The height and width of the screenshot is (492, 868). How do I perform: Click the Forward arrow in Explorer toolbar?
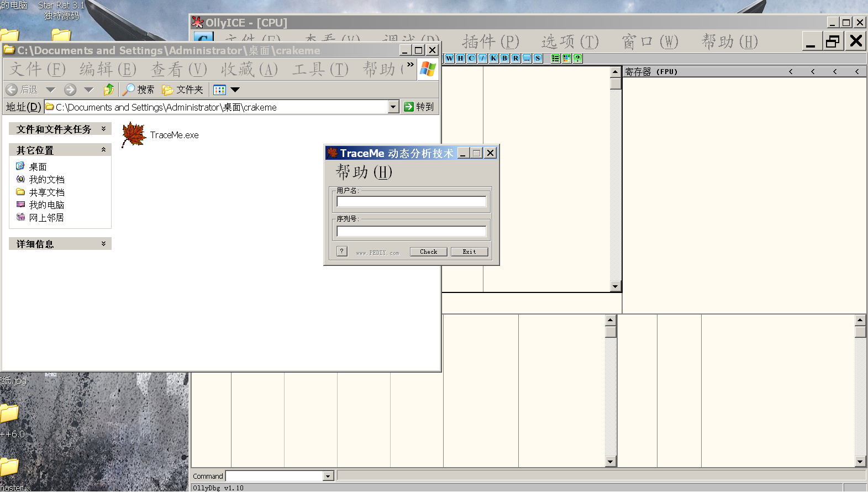[x=70, y=90]
